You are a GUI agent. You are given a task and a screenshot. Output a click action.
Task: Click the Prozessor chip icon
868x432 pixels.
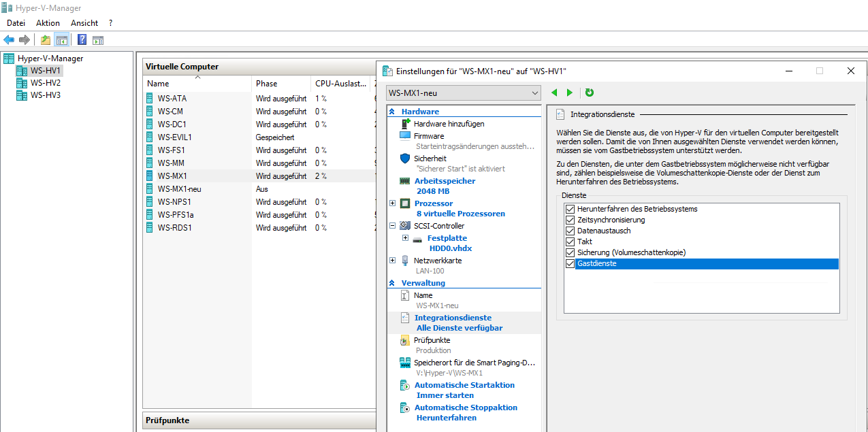[x=405, y=203]
